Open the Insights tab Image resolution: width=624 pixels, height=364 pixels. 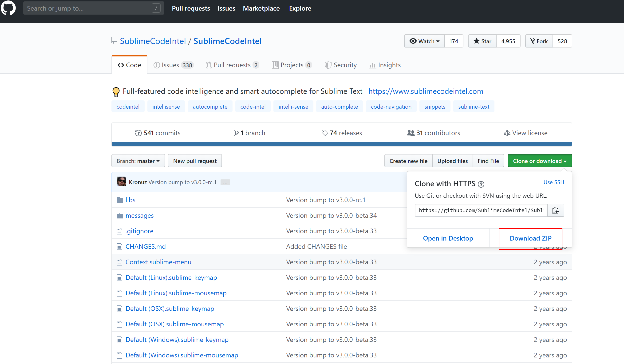tap(385, 65)
